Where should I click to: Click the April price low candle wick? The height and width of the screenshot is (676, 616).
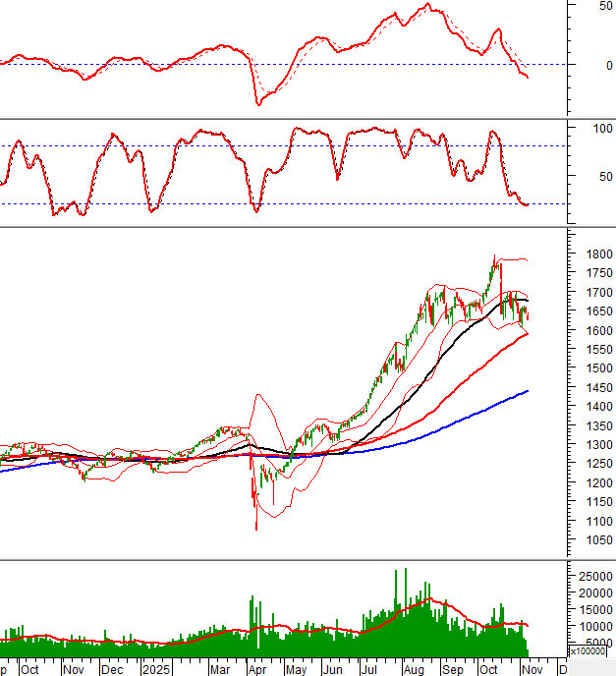pyautogui.click(x=256, y=525)
